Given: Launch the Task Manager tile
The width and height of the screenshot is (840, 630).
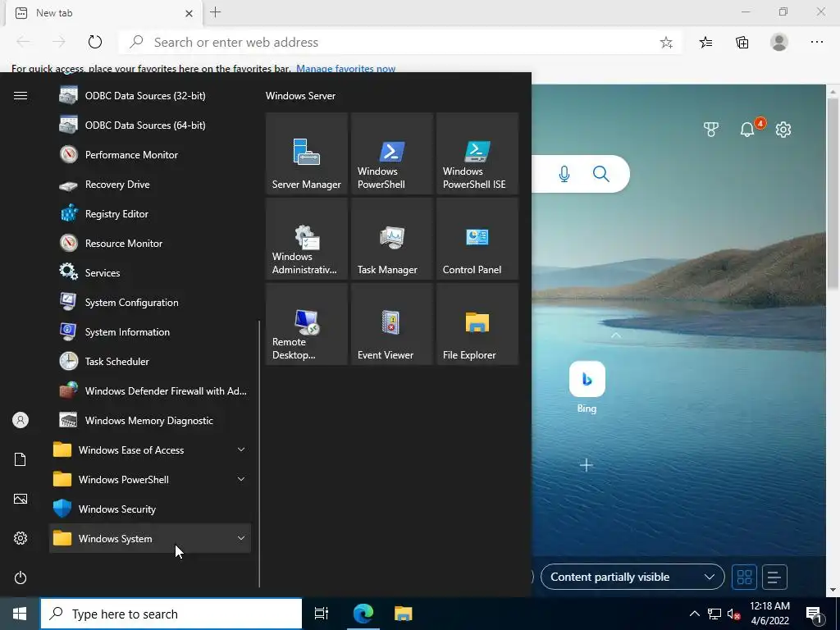Looking at the screenshot, I should pyautogui.click(x=391, y=239).
